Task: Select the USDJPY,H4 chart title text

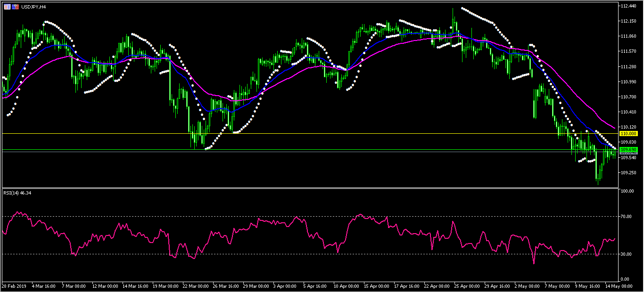Action: tap(33, 7)
